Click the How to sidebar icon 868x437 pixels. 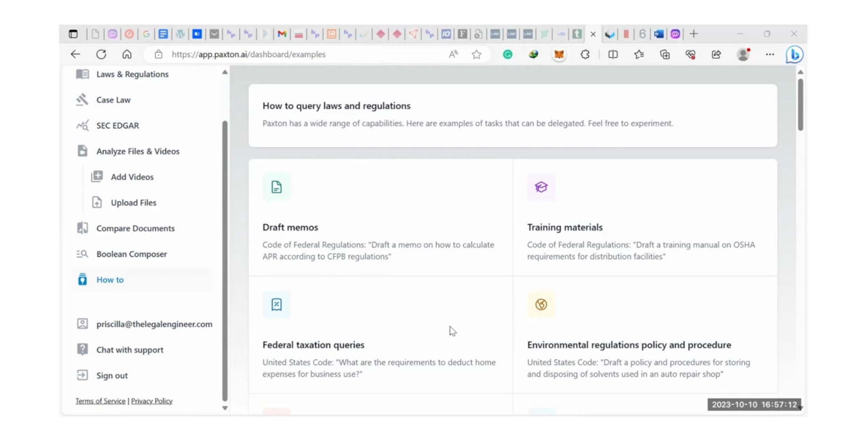pos(82,279)
